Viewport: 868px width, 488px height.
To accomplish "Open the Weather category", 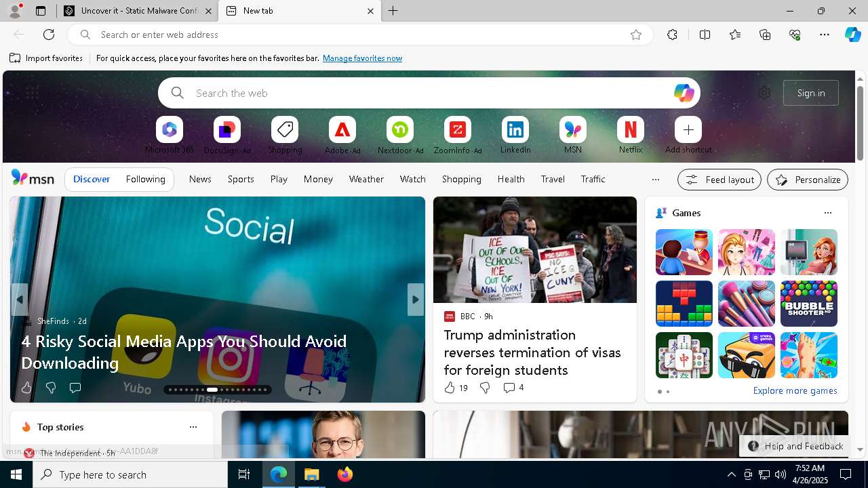I will tap(366, 179).
